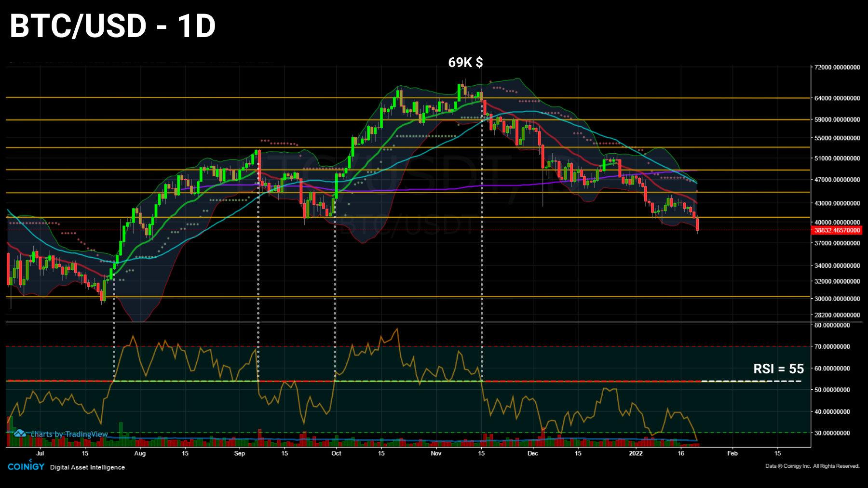Image resolution: width=868 pixels, height=488 pixels.
Task: Select the green dashed RSI oversold line
Action: (x=338, y=433)
